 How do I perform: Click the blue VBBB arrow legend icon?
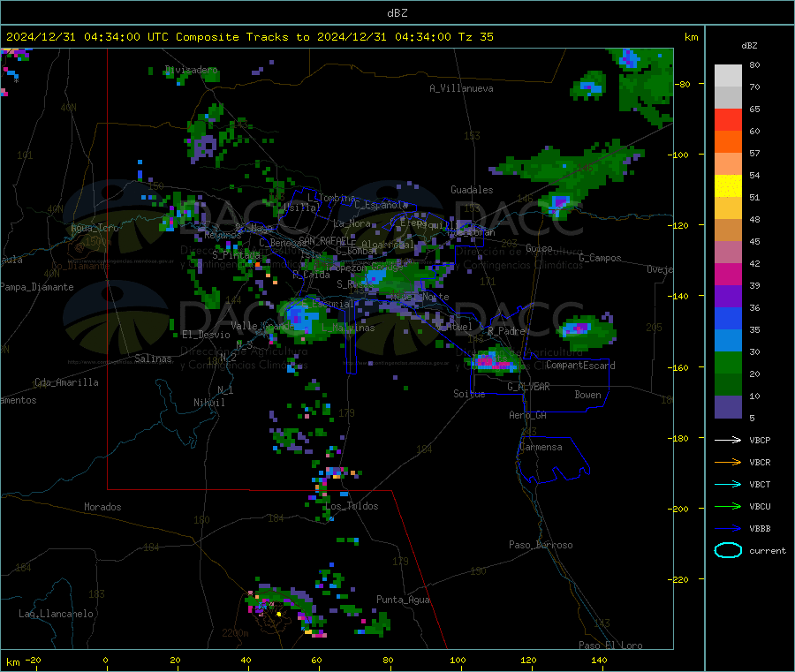(x=728, y=528)
